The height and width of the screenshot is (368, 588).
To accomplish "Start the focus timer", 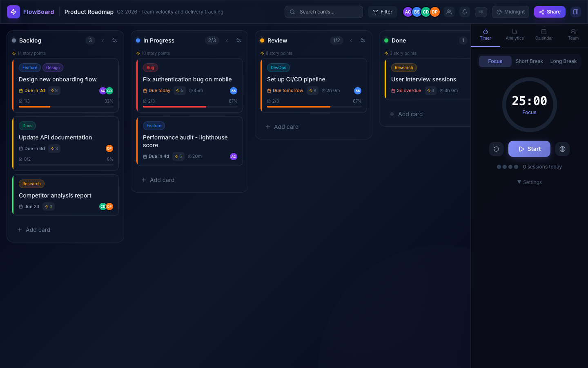I will [529, 149].
